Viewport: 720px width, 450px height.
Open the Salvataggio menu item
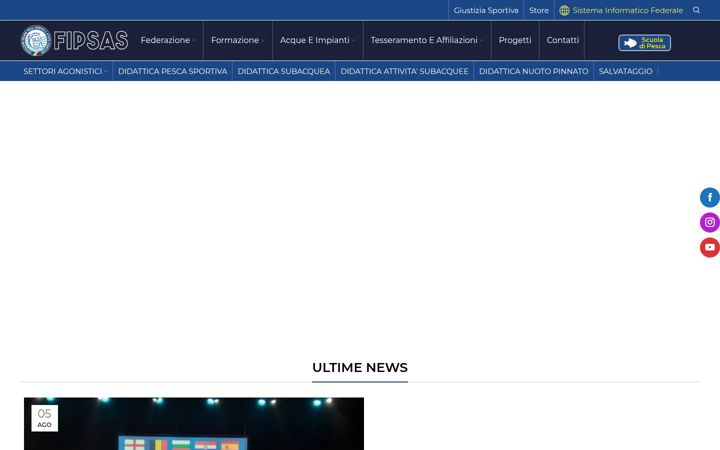tap(625, 71)
